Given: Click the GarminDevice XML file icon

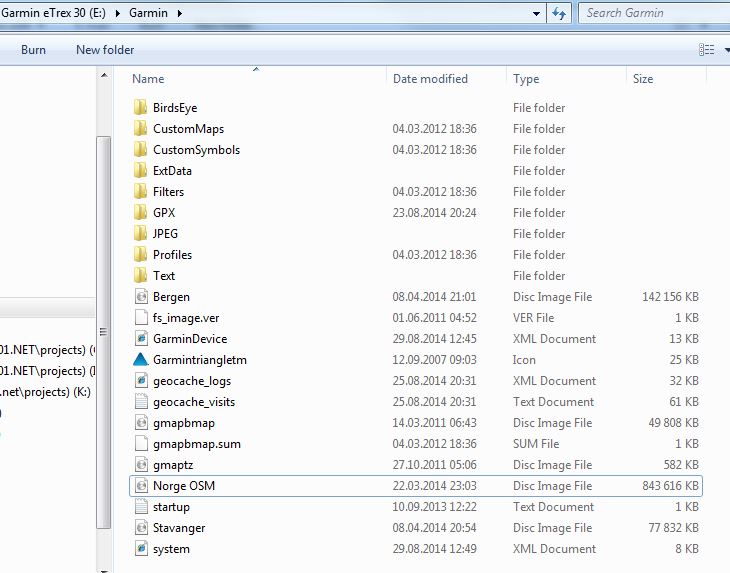Looking at the screenshot, I should click(141, 338).
